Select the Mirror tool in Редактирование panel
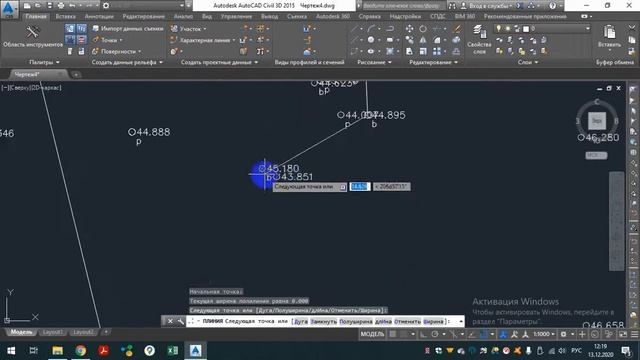Screen dimensions: 640x360 pos(423,40)
